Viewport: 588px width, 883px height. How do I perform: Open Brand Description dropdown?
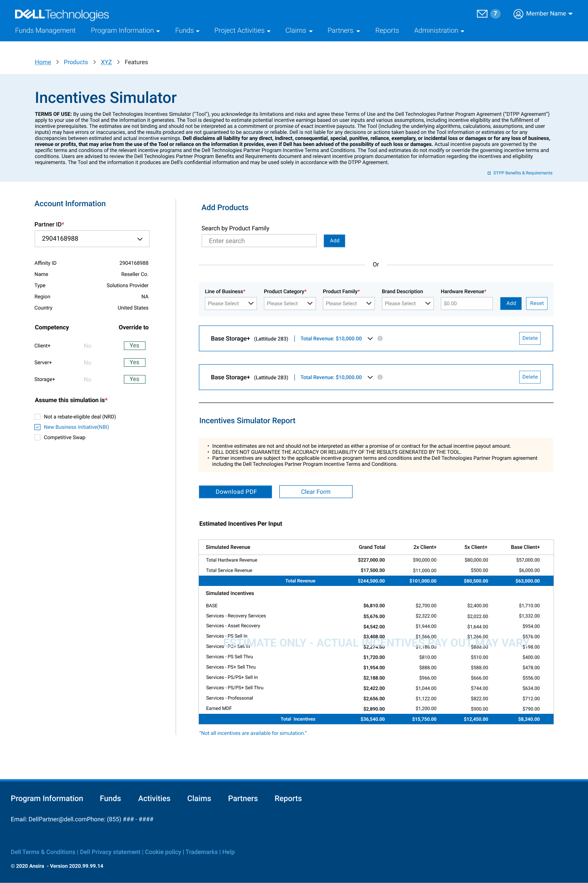408,304
